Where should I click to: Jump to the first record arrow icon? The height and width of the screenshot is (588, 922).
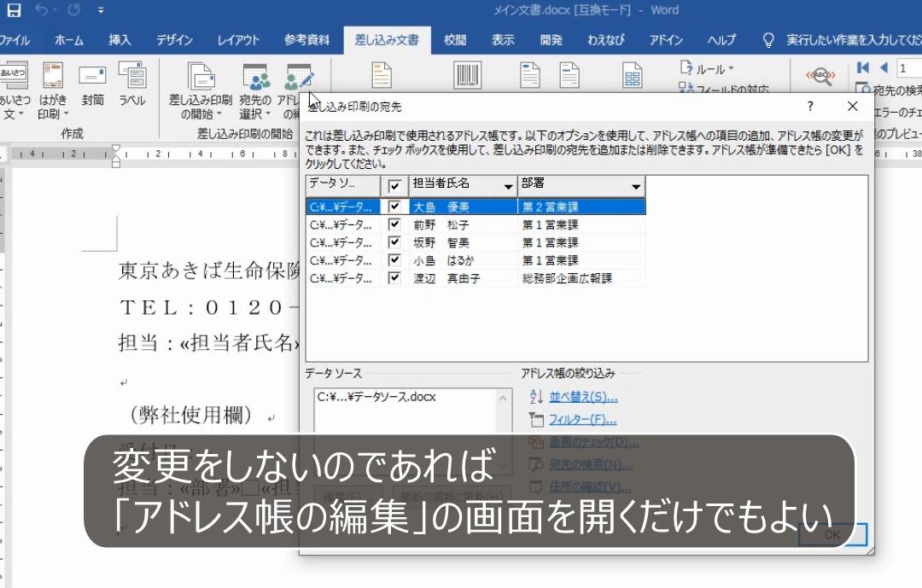pos(863,67)
